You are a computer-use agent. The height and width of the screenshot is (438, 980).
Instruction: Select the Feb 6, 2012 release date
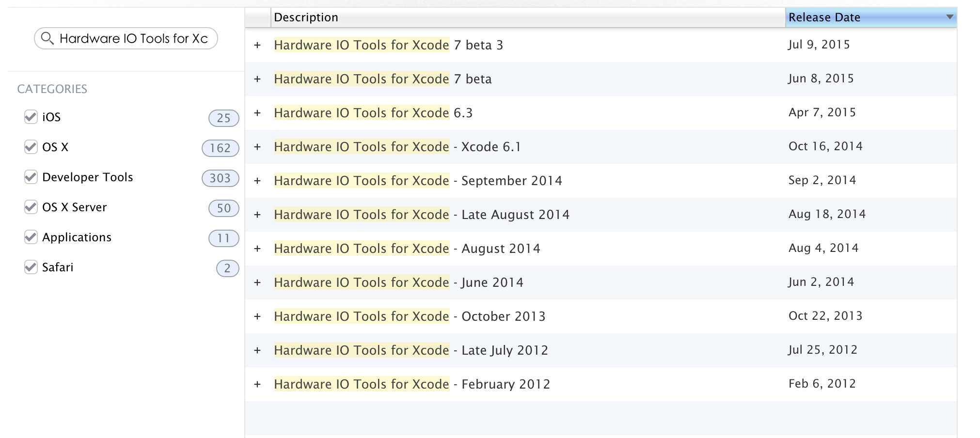(x=822, y=384)
